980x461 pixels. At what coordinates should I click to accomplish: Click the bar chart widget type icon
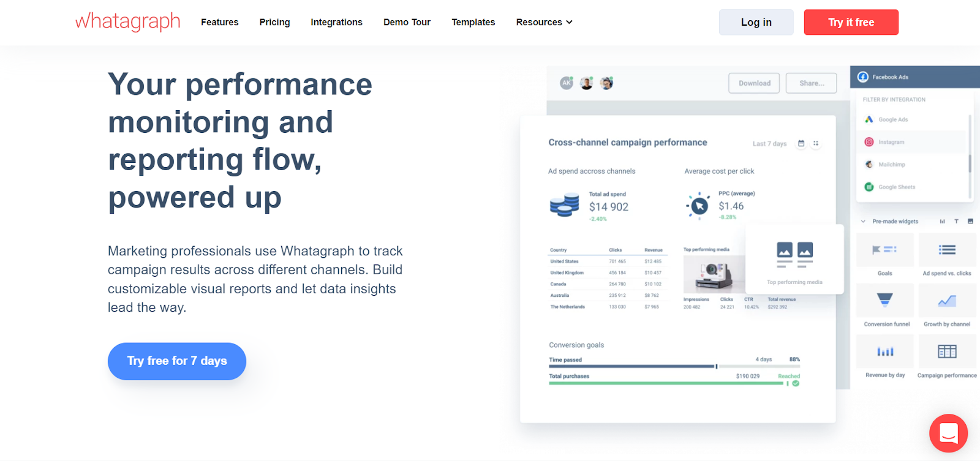942,222
